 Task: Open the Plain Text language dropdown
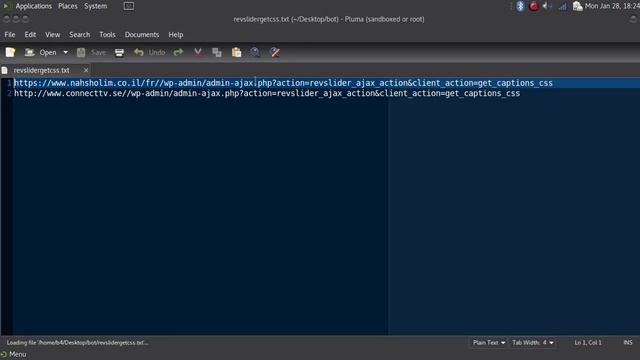(489, 342)
